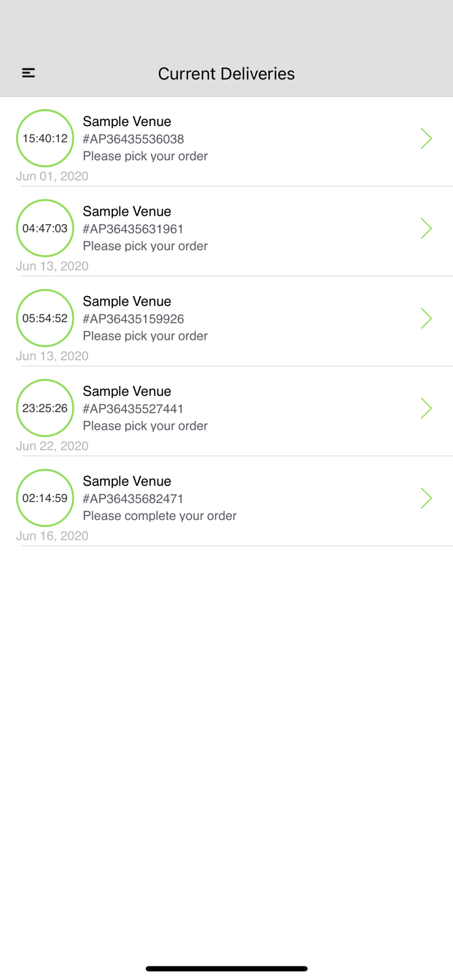This screenshot has height=980, width=453.
Task: Open order number #AP36435159926
Action: coord(133,319)
